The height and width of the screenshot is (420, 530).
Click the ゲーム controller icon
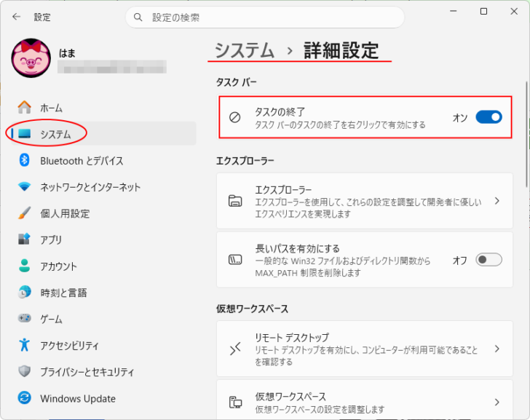coord(24,318)
